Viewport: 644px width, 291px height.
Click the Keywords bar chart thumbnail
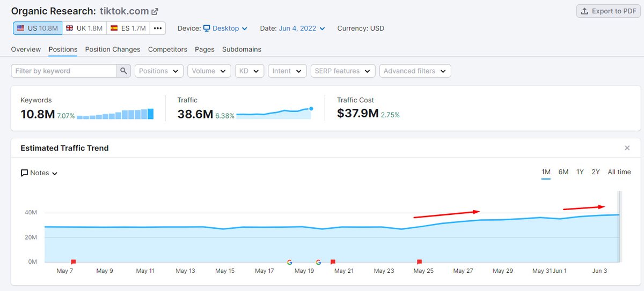pos(115,114)
